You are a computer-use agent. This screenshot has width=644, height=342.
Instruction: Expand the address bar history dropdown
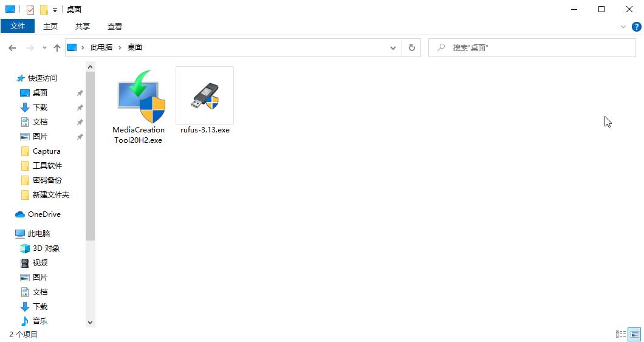[x=393, y=48]
